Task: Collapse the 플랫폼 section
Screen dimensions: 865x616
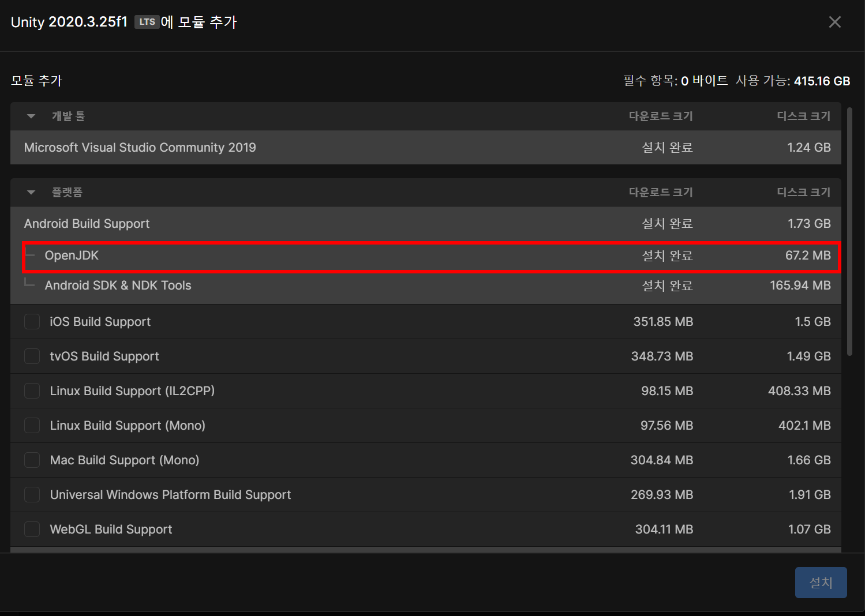Action: pyautogui.click(x=31, y=192)
